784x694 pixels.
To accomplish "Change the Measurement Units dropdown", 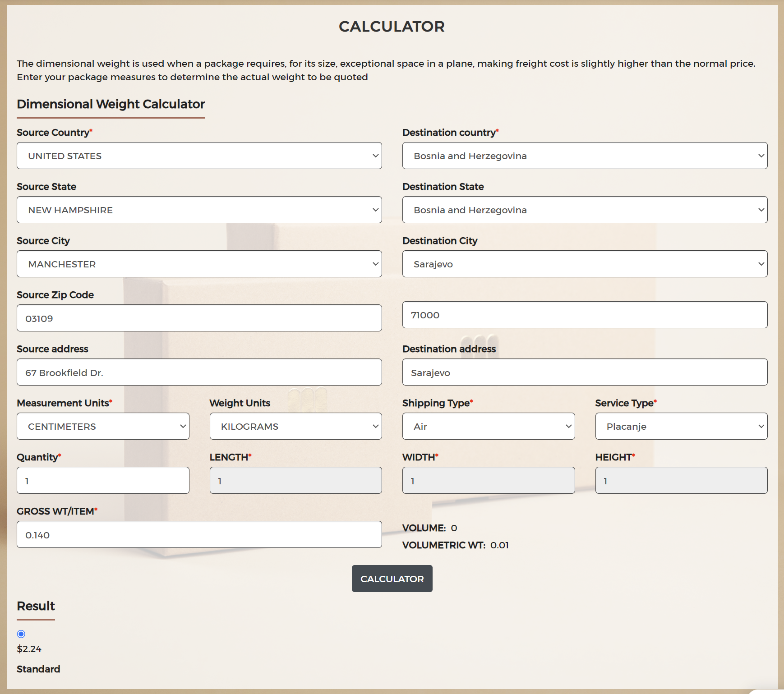I will pyautogui.click(x=103, y=426).
